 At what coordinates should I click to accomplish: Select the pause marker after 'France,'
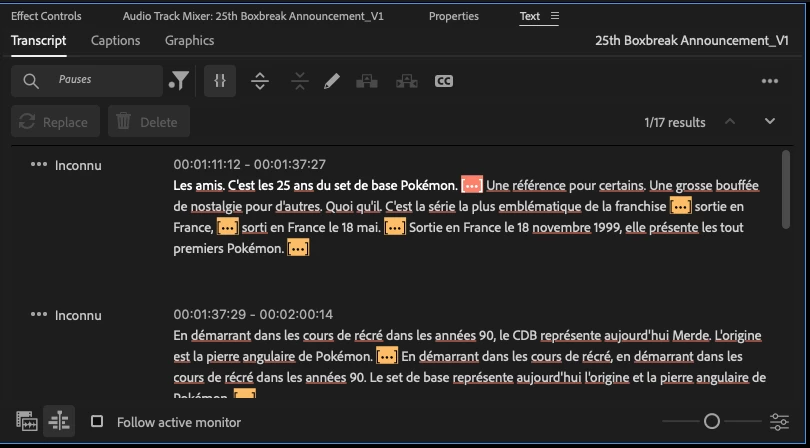[x=227, y=227]
